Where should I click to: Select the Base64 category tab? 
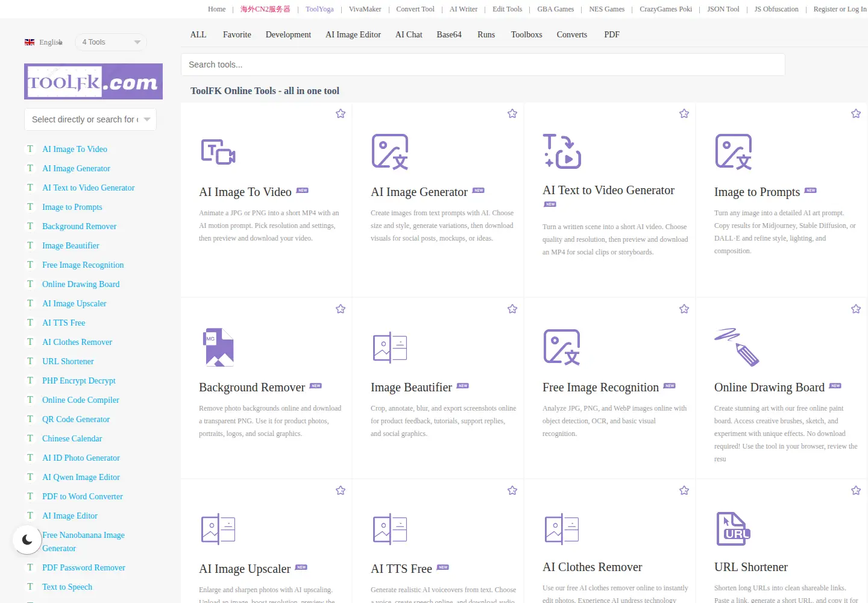pos(449,34)
